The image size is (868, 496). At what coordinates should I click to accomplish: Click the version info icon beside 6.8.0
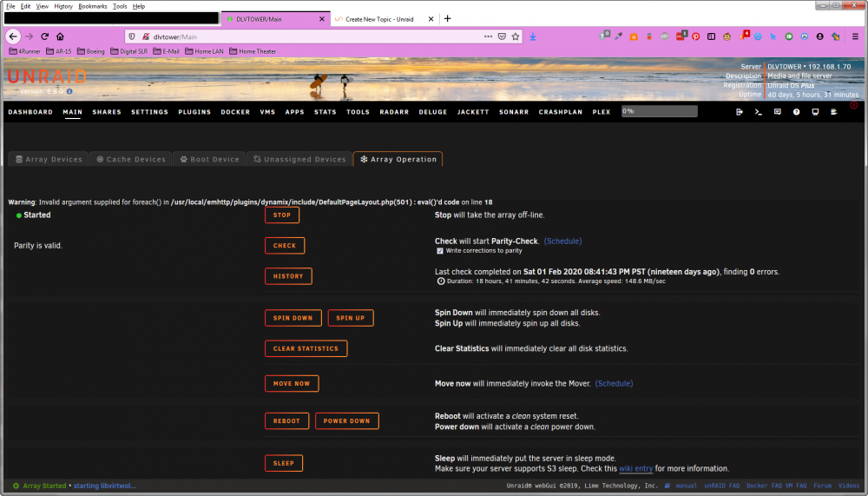pos(69,91)
